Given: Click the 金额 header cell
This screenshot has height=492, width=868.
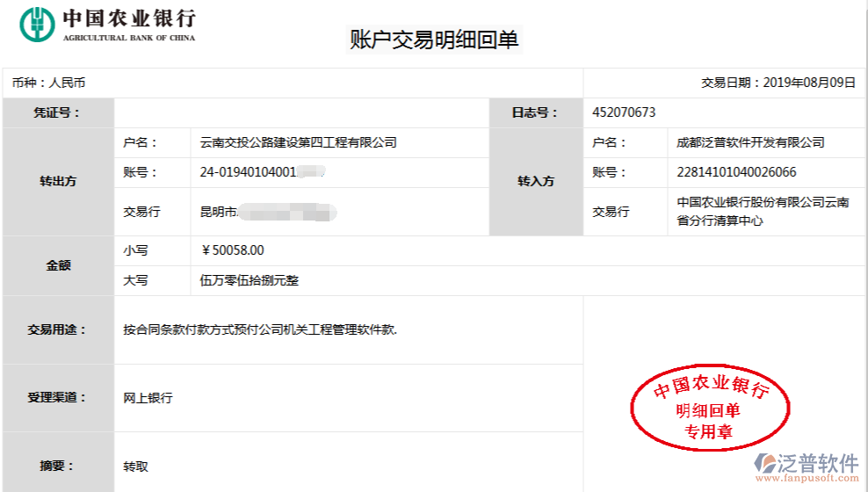Looking at the screenshot, I should [58, 265].
